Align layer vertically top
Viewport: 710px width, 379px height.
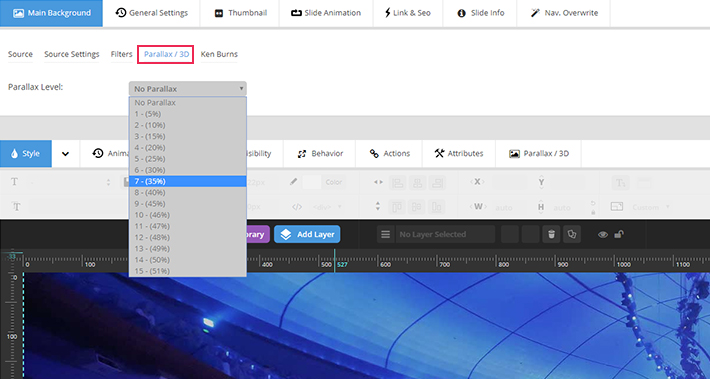click(397, 207)
